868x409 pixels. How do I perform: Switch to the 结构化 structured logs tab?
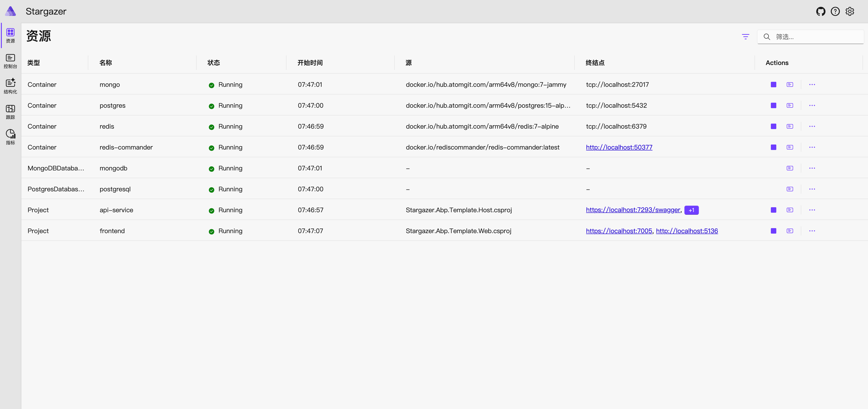(10, 87)
